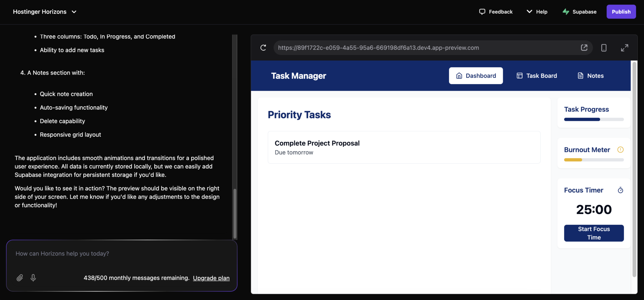Check the Burnout Meter warning indicator
Image resolution: width=644 pixels, height=300 pixels.
(x=620, y=150)
